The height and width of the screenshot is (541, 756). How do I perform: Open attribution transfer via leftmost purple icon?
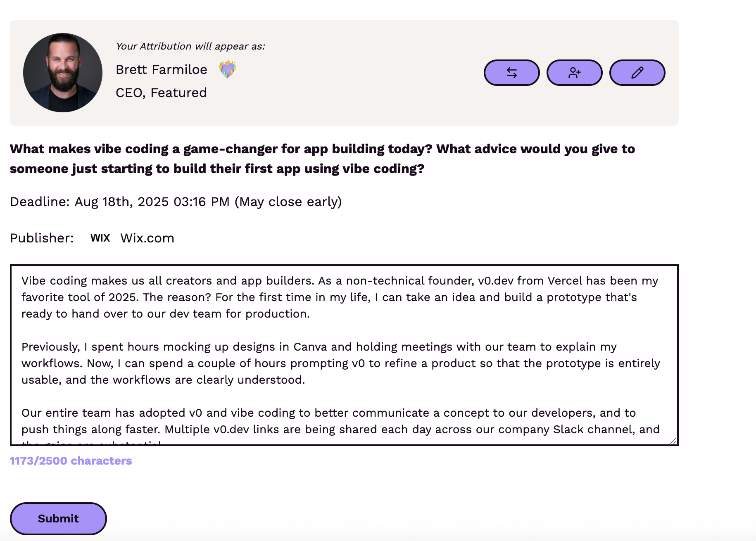point(511,72)
